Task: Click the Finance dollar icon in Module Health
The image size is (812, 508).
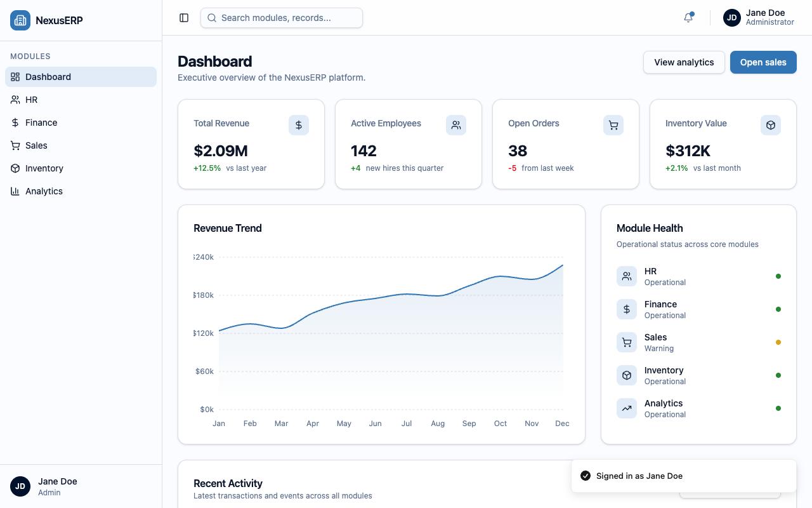Action: pos(627,309)
